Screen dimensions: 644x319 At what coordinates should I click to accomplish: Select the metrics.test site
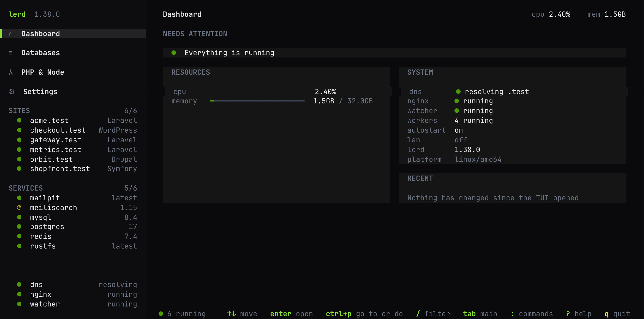point(73,150)
